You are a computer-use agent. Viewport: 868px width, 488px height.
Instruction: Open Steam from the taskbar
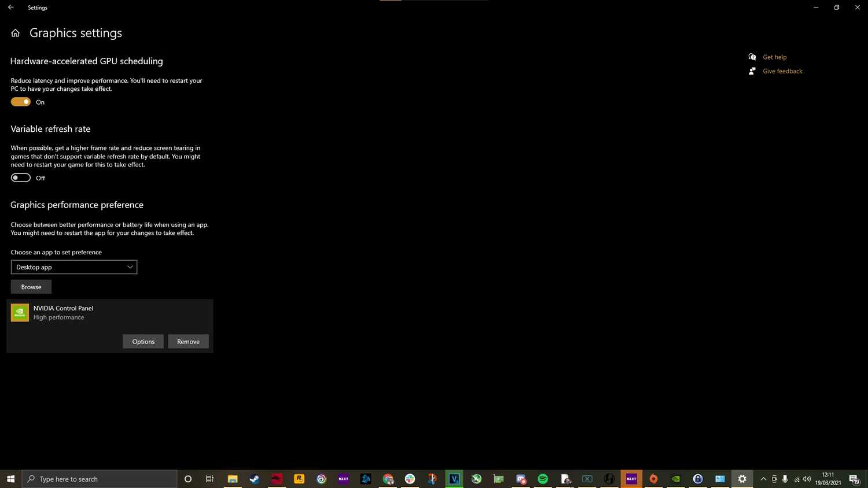pos(255,479)
